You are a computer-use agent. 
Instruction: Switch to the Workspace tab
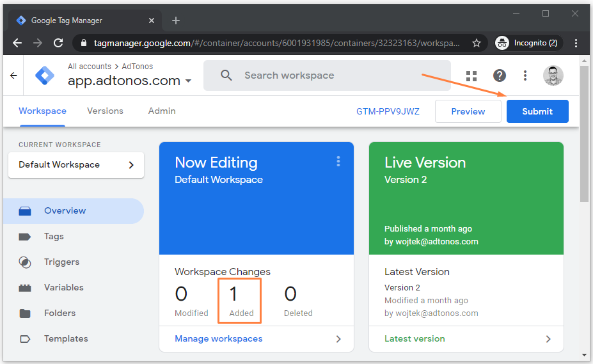42,111
